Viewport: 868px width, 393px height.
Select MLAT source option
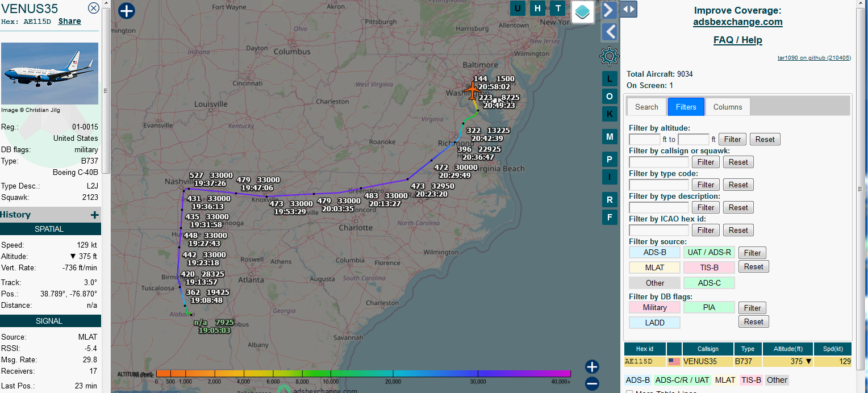(x=654, y=267)
